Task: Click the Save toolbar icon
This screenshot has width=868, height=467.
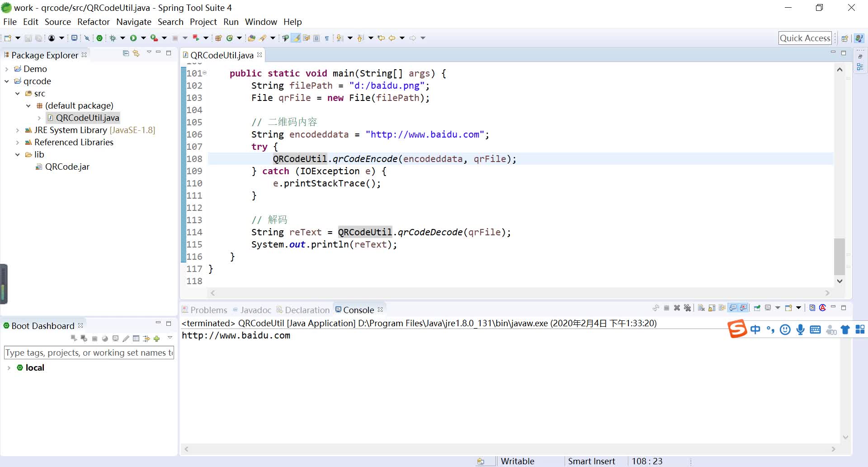Action: [x=28, y=38]
